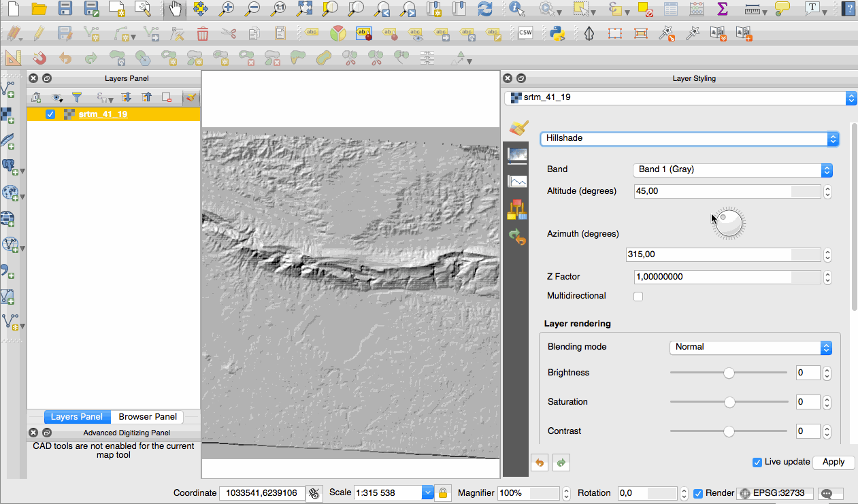This screenshot has width=858, height=504.
Task: Switch to the Browser Panel tab
Action: pyautogui.click(x=148, y=417)
